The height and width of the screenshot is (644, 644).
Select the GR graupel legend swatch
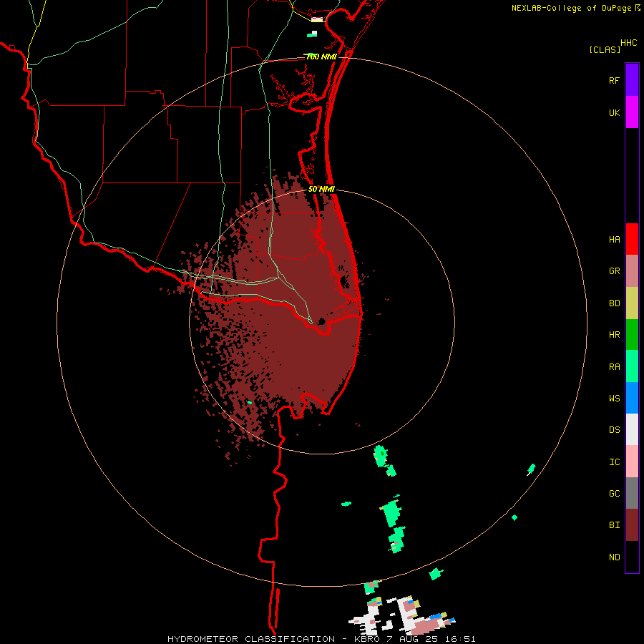click(x=632, y=271)
